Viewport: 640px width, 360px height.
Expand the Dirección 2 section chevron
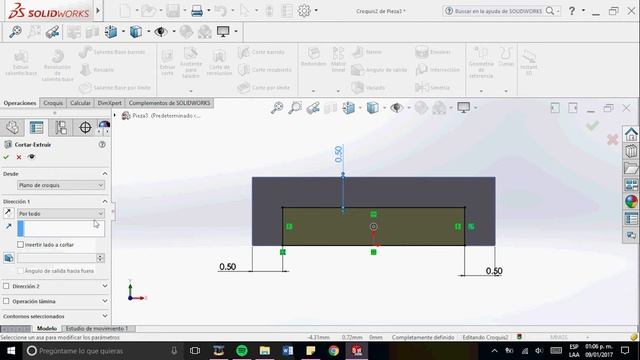pyautogui.click(x=105, y=286)
